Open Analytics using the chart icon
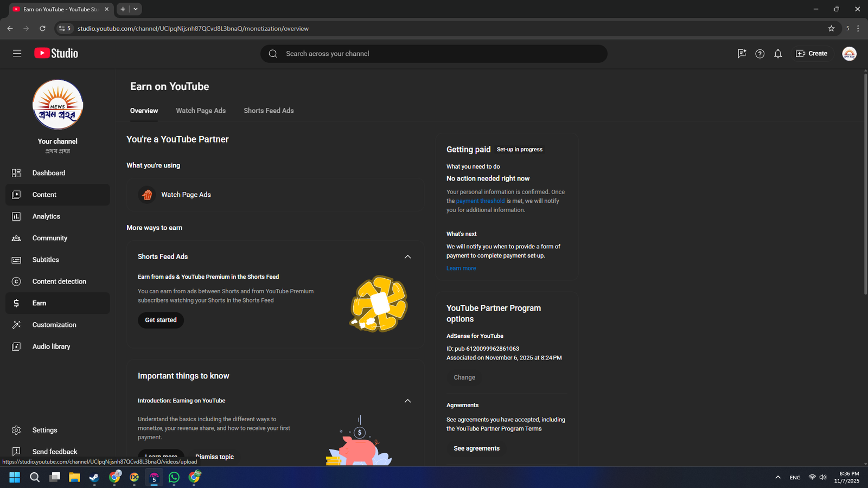868x488 pixels. tap(16, 216)
